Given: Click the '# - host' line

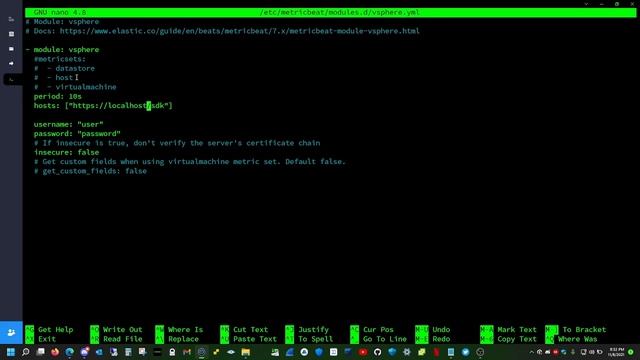Looking at the screenshot, I should pos(53,78).
